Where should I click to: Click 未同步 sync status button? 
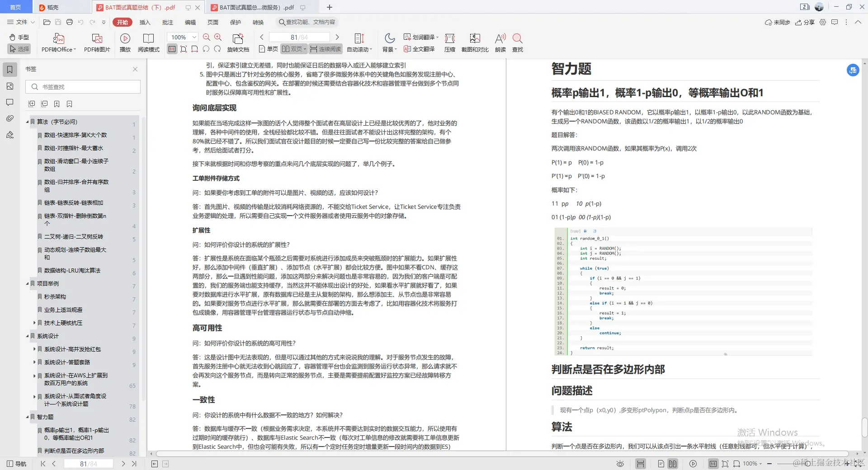[777, 22]
